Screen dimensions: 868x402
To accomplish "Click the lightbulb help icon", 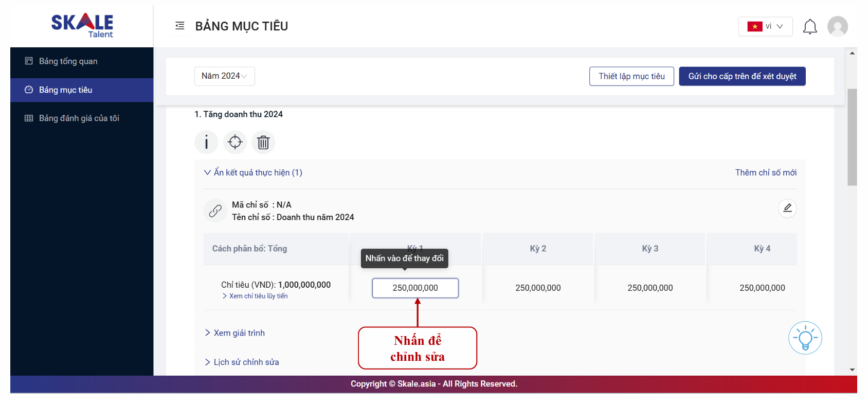I will (x=805, y=338).
